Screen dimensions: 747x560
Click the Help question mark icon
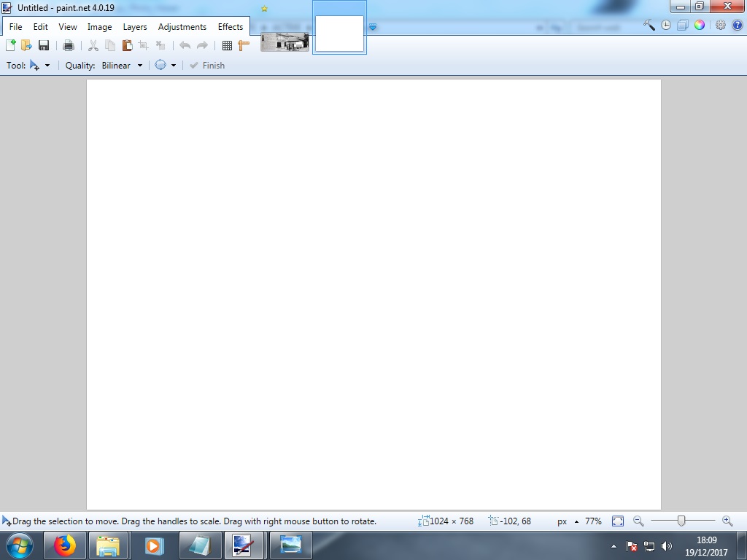coord(737,26)
